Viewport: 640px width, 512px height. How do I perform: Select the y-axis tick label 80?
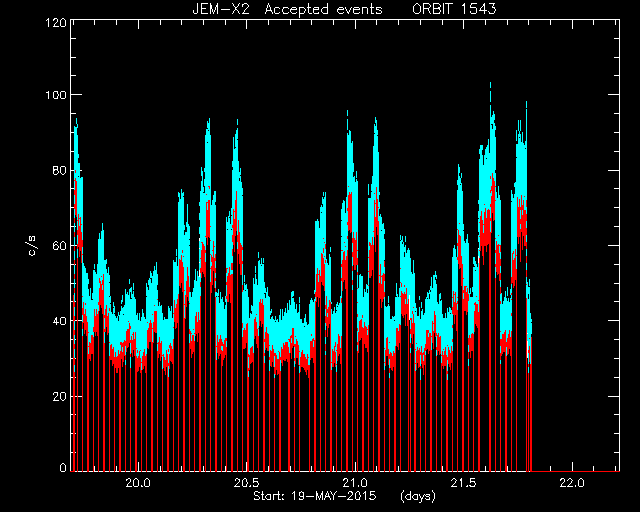(60, 170)
